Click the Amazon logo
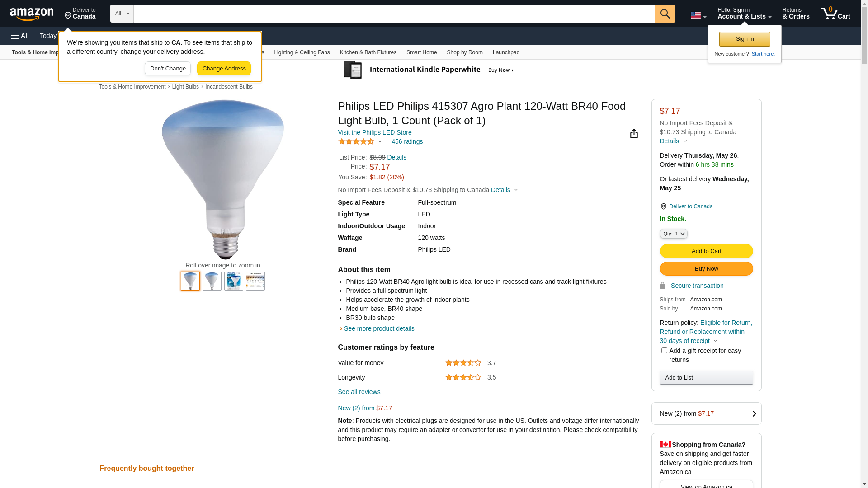The width and height of the screenshot is (868, 488). pyautogui.click(x=32, y=14)
